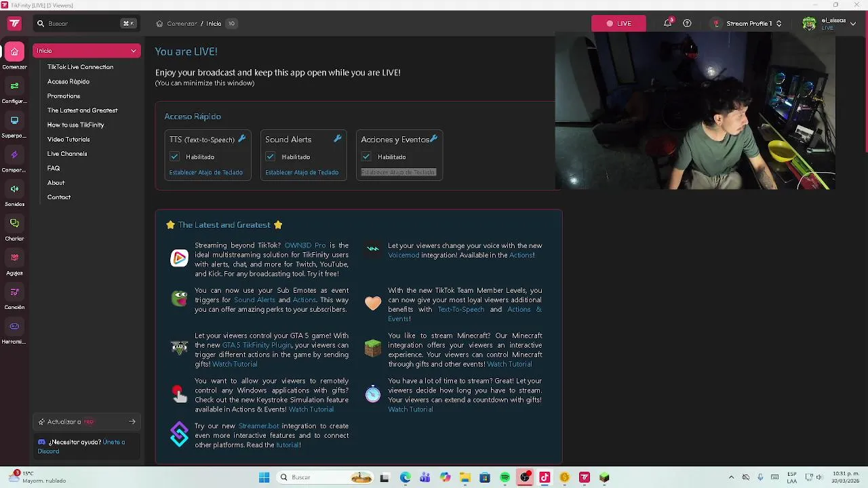The width and height of the screenshot is (868, 488).
Task: Select Promotions in the sidebar
Action: tap(64, 96)
